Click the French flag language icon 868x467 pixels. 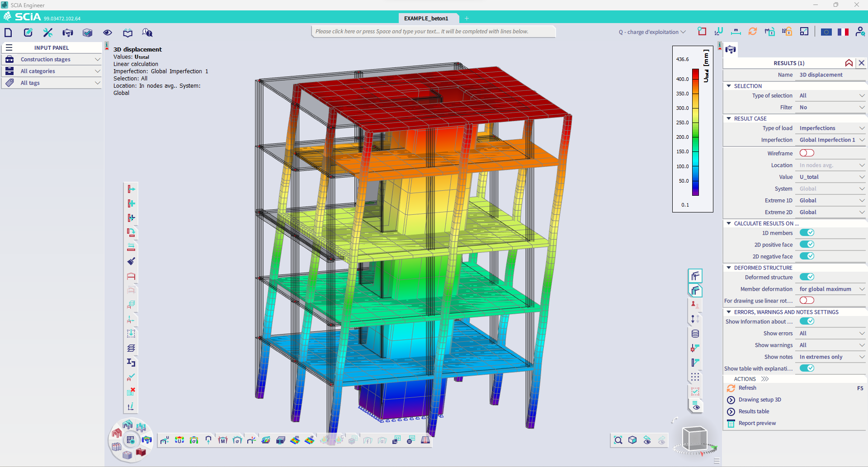(x=843, y=32)
